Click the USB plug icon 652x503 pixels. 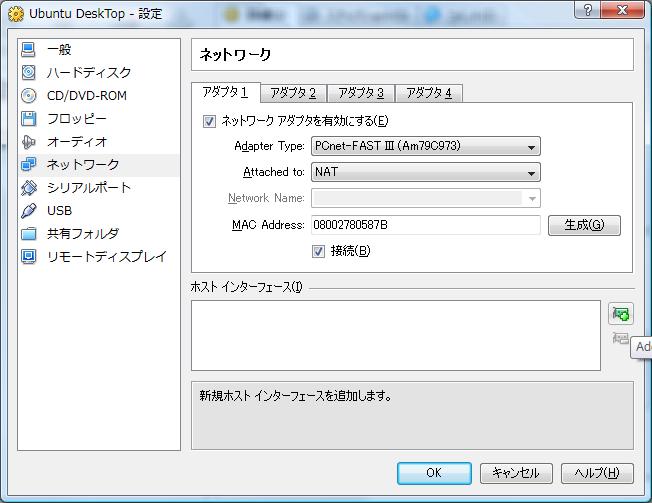point(28,211)
